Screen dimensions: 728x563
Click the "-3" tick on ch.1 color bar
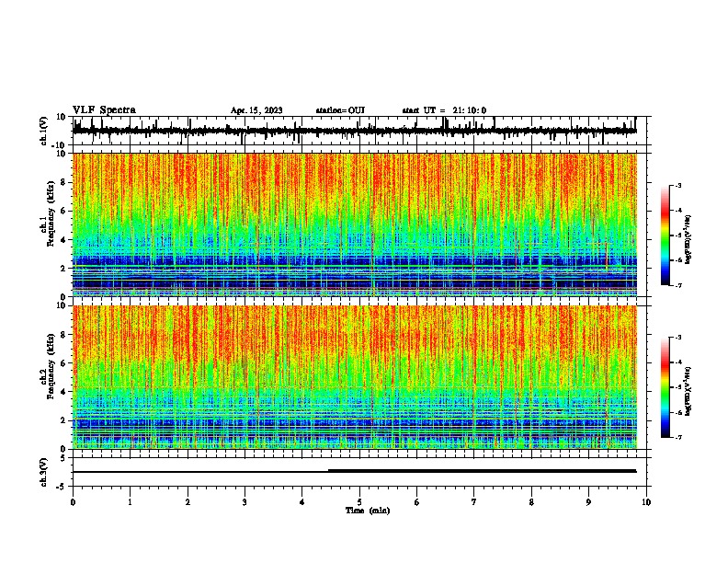coord(678,185)
